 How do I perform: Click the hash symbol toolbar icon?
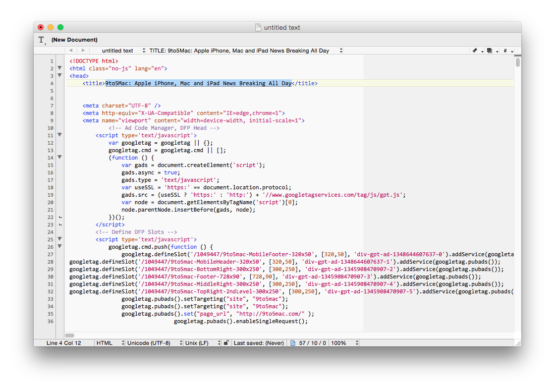pyautogui.click(x=505, y=50)
